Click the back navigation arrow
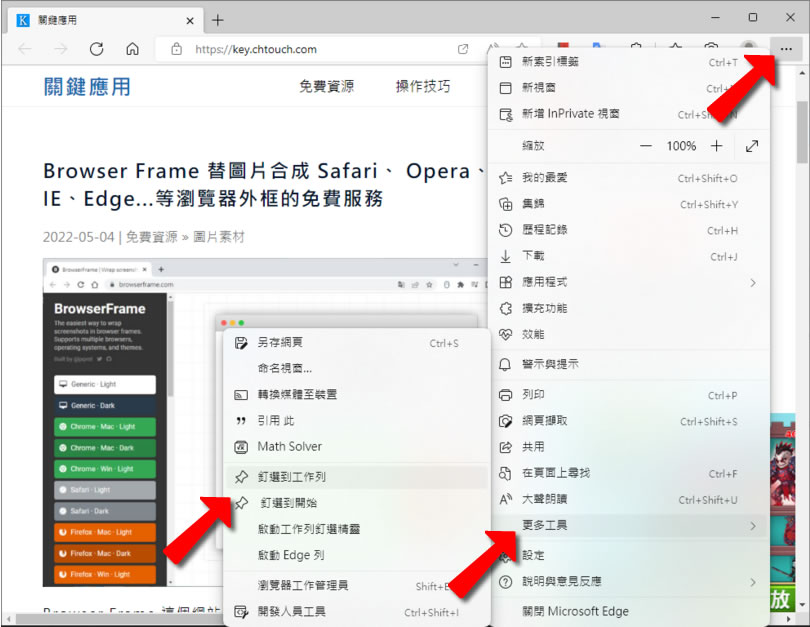This screenshot has width=810, height=627. tap(25, 49)
